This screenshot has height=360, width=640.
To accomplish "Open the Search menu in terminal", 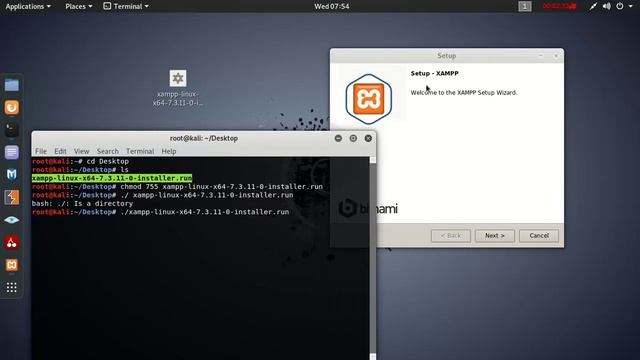I will (x=108, y=151).
